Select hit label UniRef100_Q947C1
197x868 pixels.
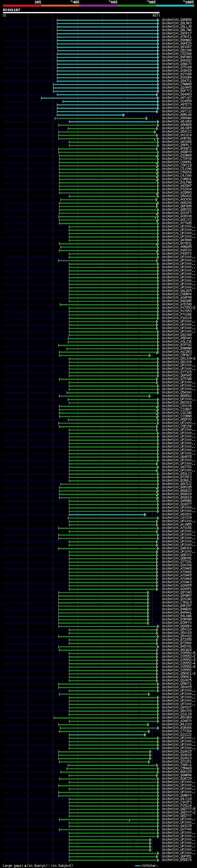(176, 81)
